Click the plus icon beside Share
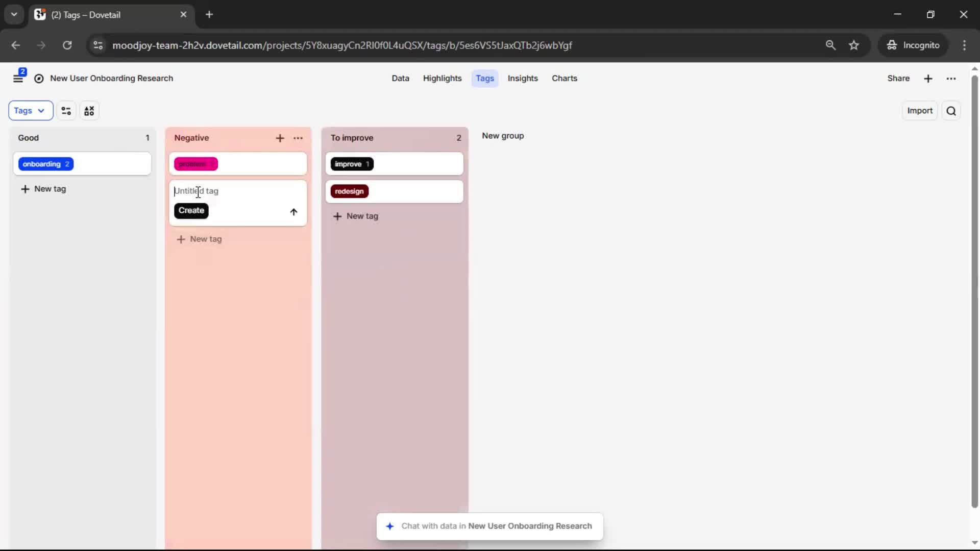The height and width of the screenshot is (551, 980). click(928, 79)
